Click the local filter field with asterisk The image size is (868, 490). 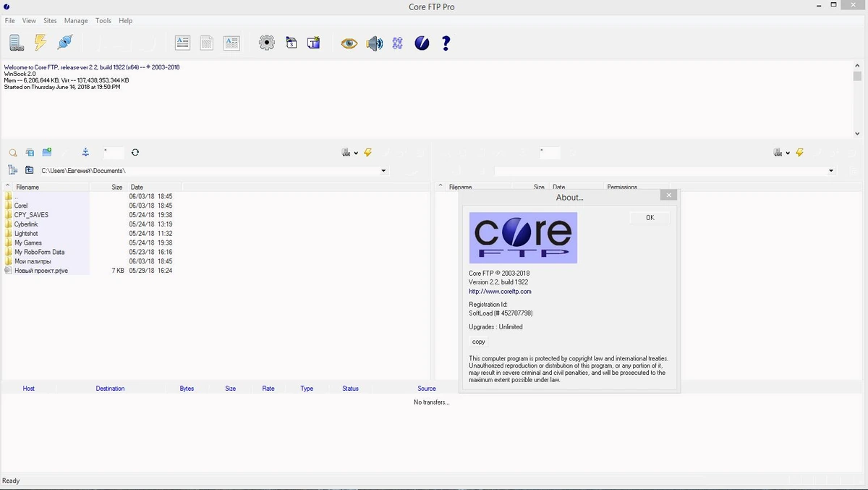coord(114,153)
